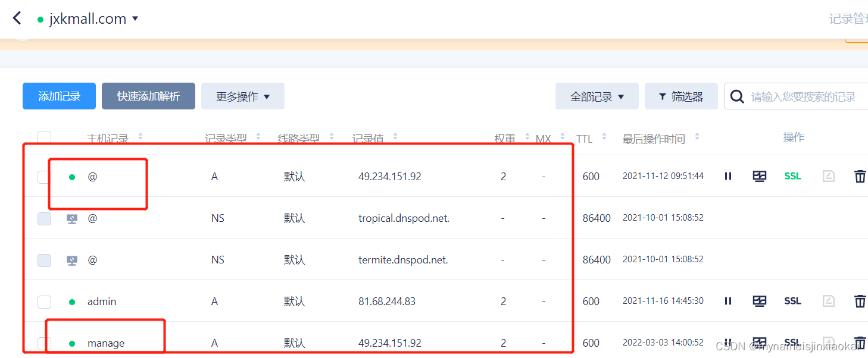Click the system icon of tropical.dnspod.net. row
This screenshot has height=358, width=868.
pyautogui.click(x=72, y=219)
